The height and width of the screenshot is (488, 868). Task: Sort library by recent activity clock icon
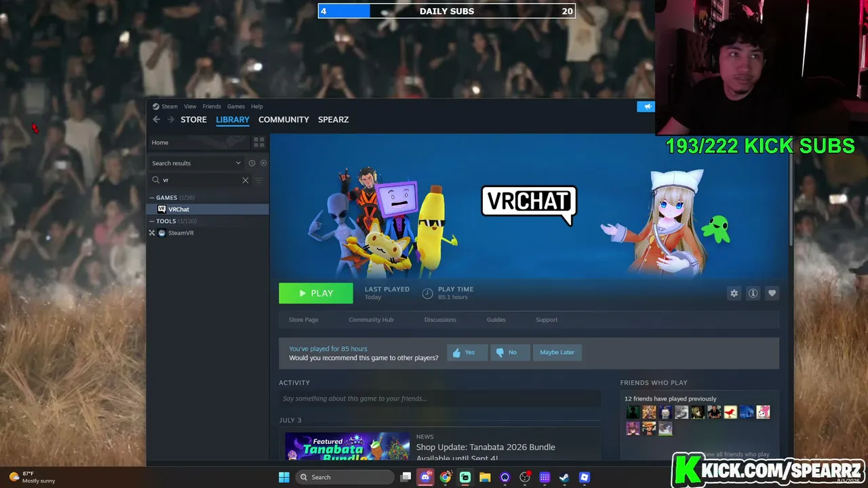(252, 163)
